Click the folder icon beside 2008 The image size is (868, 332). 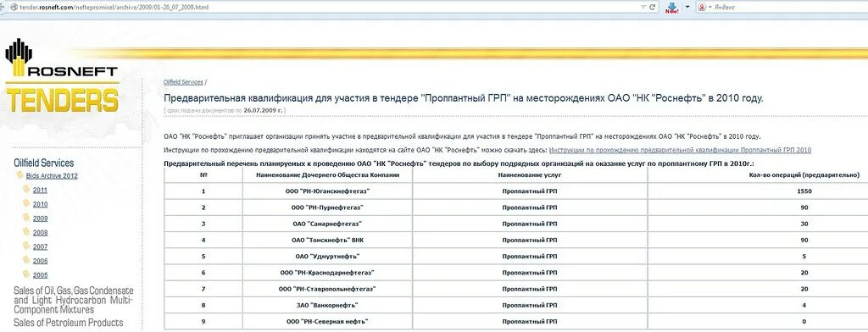pos(26,231)
